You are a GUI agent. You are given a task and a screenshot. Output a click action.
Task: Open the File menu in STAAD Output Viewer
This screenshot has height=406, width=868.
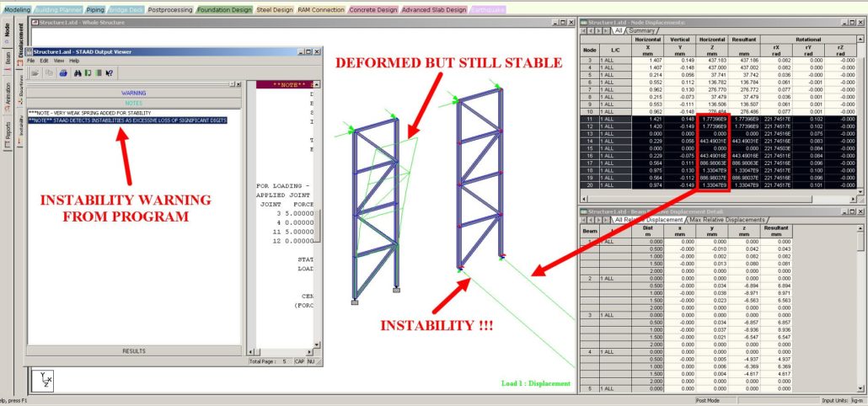[x=31, y=61]
